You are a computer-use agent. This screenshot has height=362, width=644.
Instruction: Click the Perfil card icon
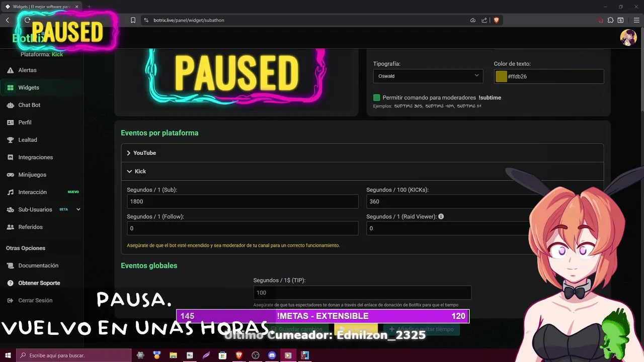point(10,122)
